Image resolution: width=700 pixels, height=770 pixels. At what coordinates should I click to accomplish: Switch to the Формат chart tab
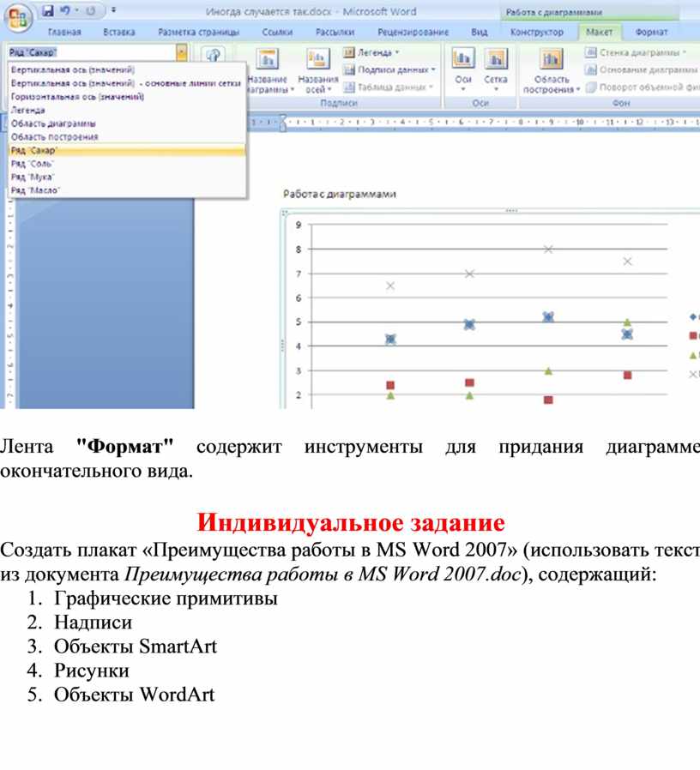coord(651,32)
